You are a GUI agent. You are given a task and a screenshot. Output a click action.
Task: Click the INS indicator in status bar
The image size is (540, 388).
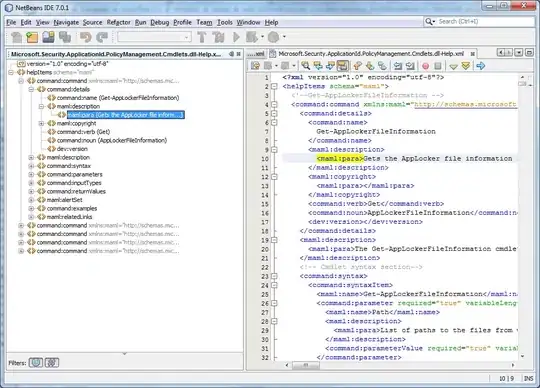tap(528, 378)
